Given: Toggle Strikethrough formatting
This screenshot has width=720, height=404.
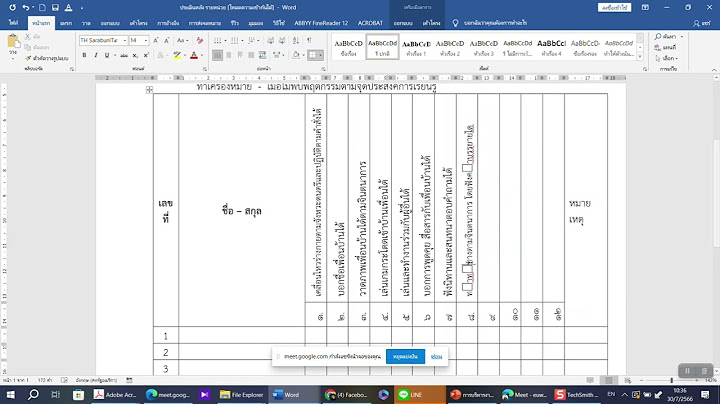Looking at the screenshot, I should click(124, 55).
